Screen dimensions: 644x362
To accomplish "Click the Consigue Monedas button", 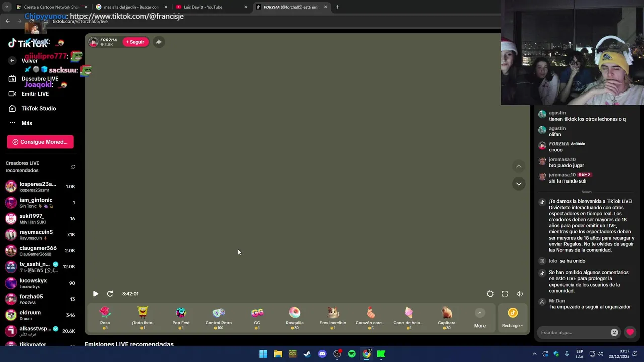I will click(x=40, y=142).
